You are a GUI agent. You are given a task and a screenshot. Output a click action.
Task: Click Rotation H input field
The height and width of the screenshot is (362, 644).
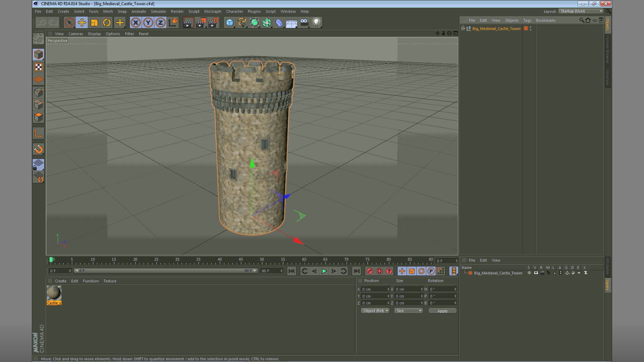(x=443, y=289)
